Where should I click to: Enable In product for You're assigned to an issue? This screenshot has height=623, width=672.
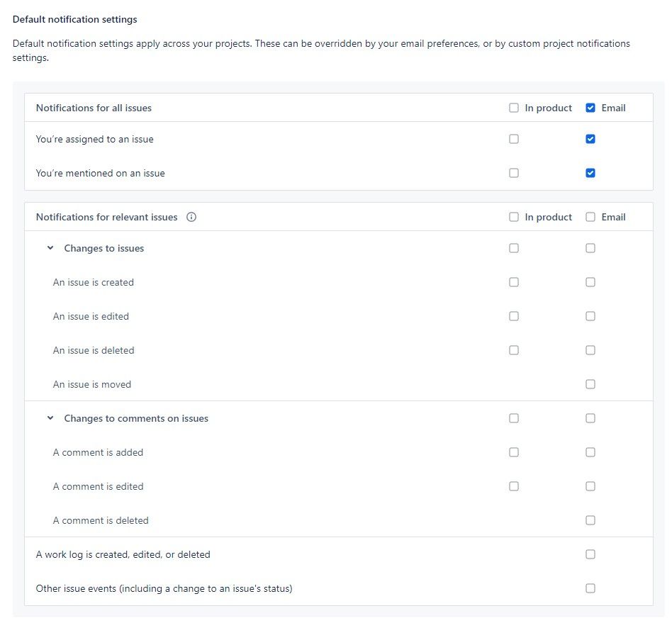tap(513, 139)
